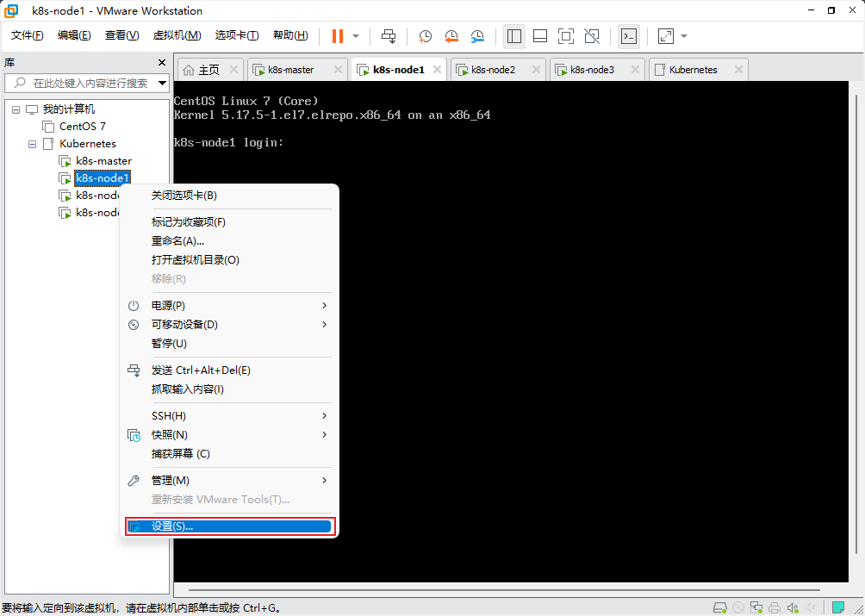Toggle the thumbnail bar toolbar icon

pos(540,36)
